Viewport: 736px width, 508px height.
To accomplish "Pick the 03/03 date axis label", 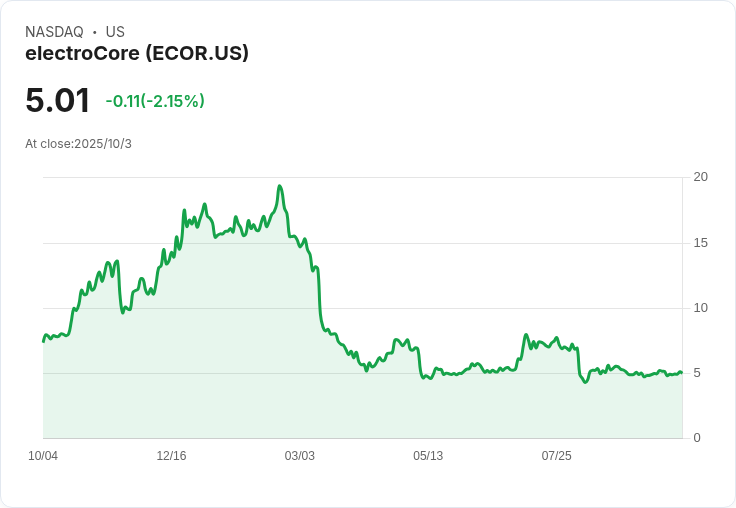I will (299, 456).
